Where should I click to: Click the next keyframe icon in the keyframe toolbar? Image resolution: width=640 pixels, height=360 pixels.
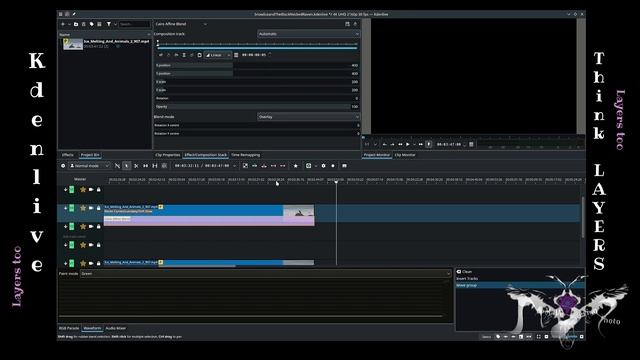click(176, 55)
